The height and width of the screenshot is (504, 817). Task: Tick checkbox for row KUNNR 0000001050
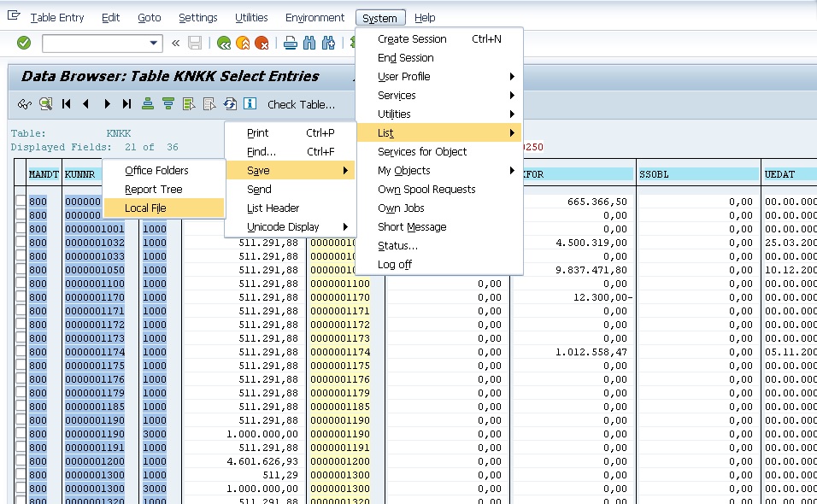point(21,269)
